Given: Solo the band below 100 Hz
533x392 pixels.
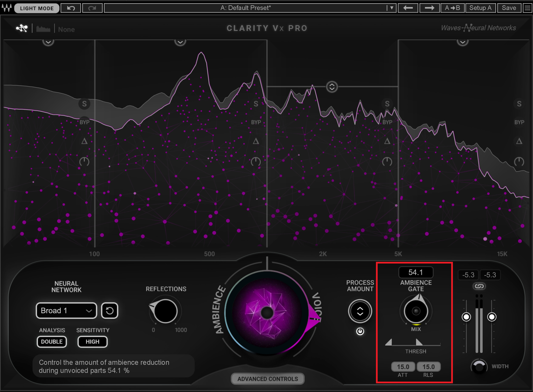Looking at the screenshot, I should click(x=84, y=104).
